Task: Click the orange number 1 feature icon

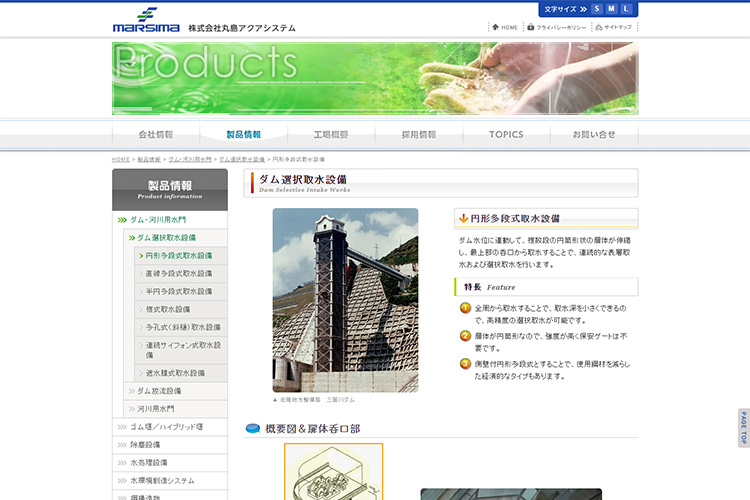Action: pyautogui.click(x=465, y=308)
